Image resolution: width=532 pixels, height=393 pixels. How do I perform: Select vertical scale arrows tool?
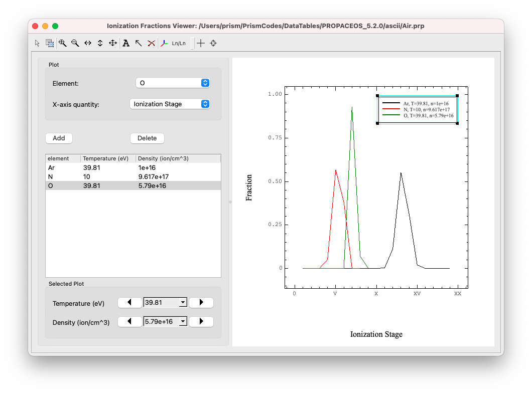[100, 43]
